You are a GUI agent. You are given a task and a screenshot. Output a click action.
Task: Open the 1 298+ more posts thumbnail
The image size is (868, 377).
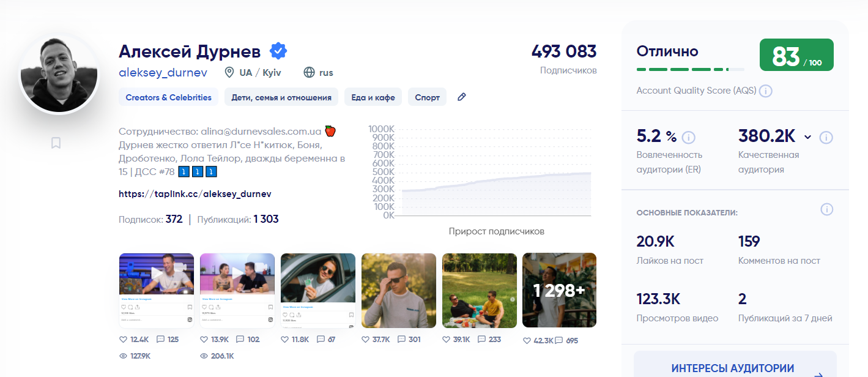[x=559, y=291]
